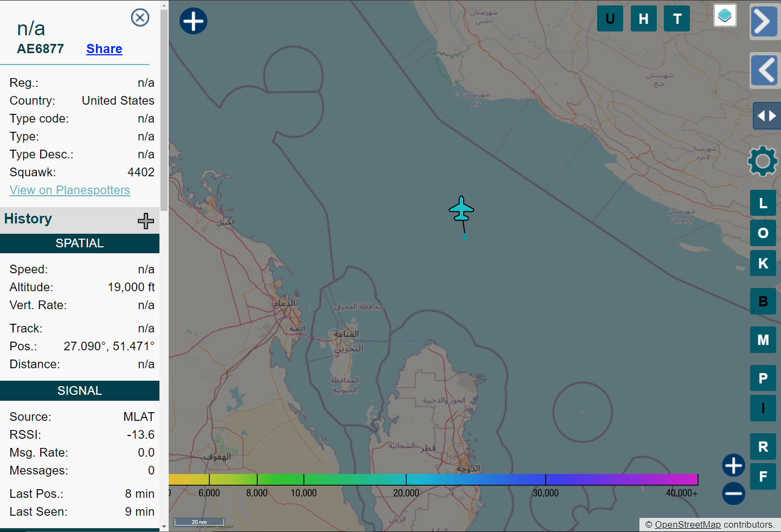
Task: Click the info panel scrollbar thumb
Action: point(164,111)
